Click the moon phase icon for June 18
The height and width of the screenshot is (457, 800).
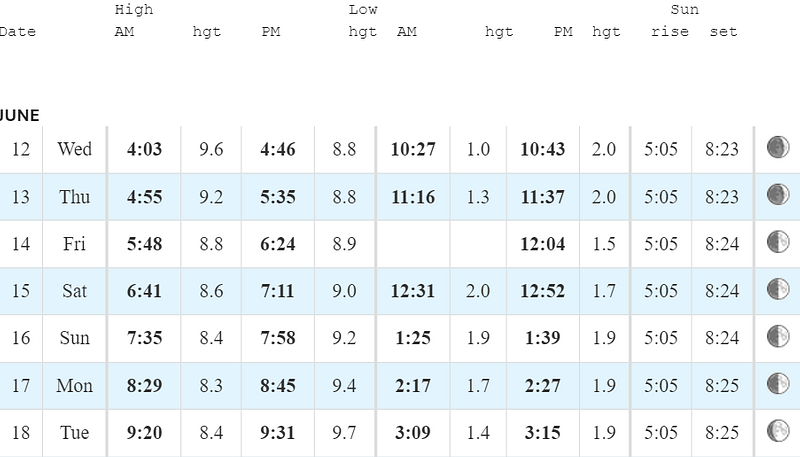pos(778,430)
